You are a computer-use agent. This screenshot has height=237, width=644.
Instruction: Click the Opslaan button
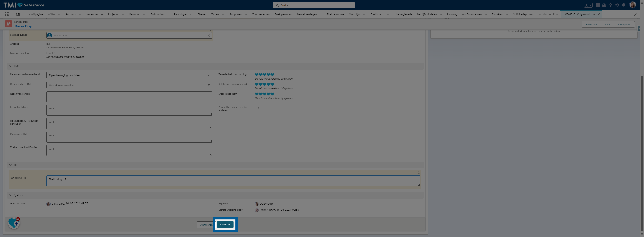click(x=225, y=225)
